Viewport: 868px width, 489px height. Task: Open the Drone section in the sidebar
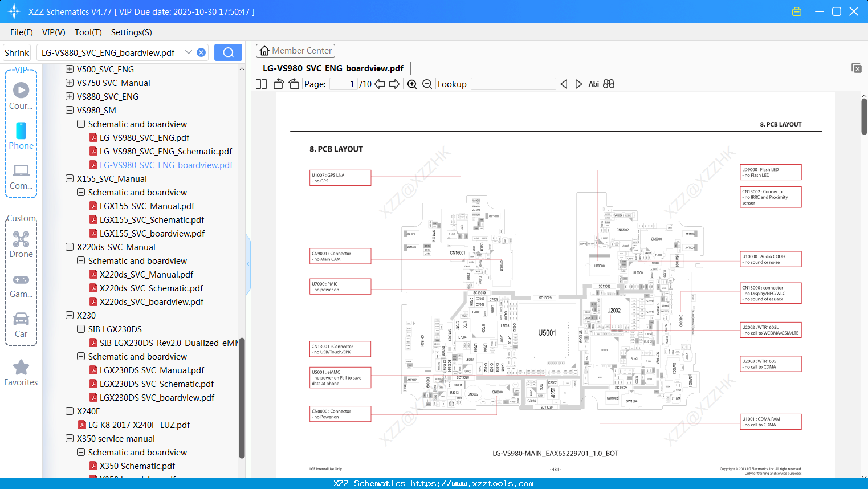[x=21, y=242]
